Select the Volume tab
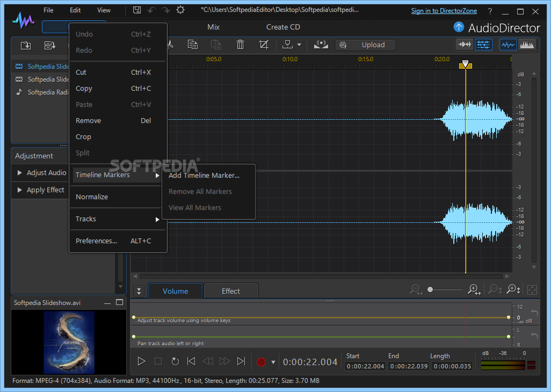 point(176,291)
